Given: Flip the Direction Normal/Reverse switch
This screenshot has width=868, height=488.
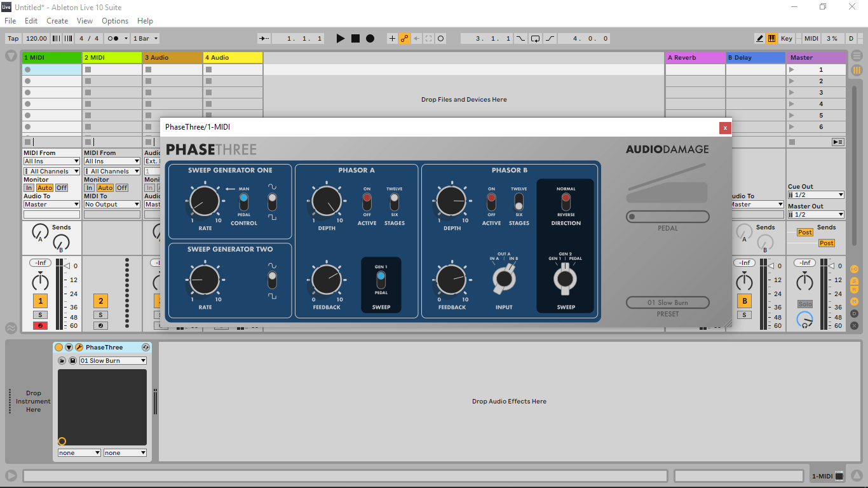Looking at the screenshot, I should click(x=566, y=201).
